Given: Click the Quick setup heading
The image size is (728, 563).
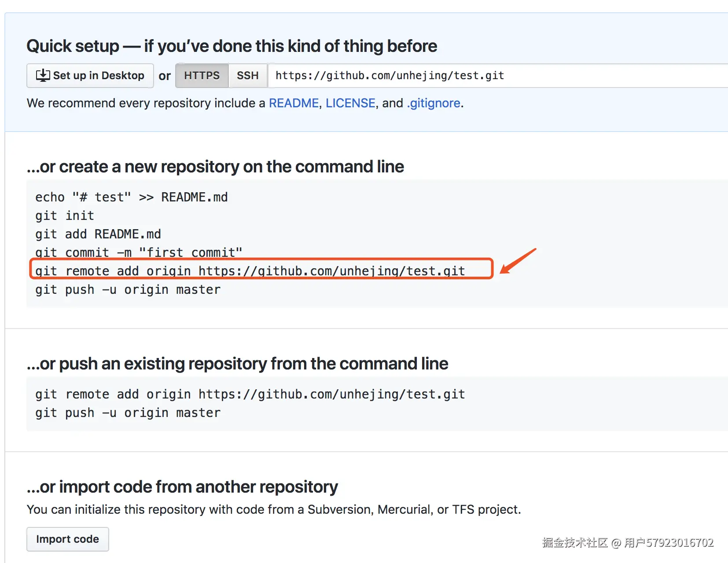Looking at the screenshot, I should pos(232,46).
